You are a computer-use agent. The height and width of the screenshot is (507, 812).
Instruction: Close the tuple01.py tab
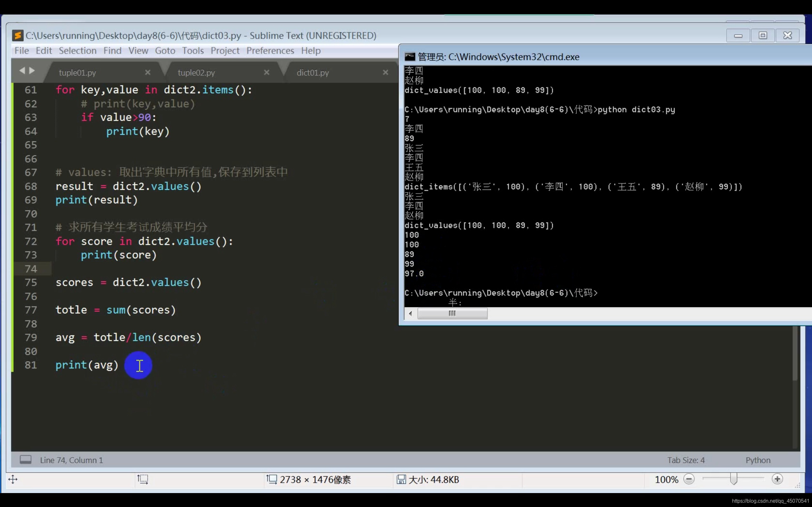point(147,73)
